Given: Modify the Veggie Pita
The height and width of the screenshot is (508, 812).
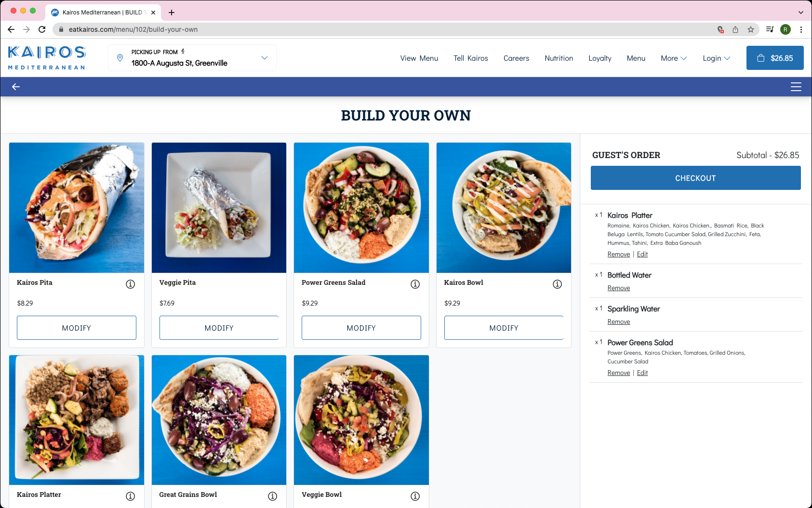Looking at the screenshot, I should [219, 328].
